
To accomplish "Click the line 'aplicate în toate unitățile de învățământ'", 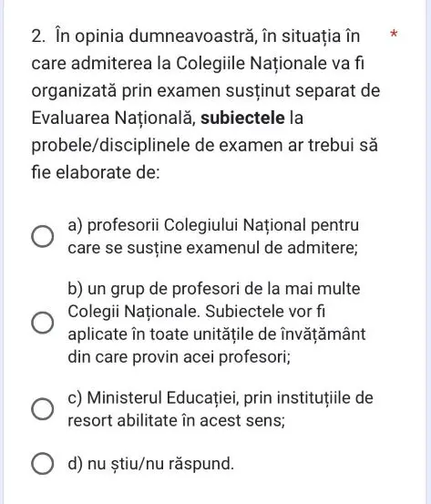I will pos(217,334).
